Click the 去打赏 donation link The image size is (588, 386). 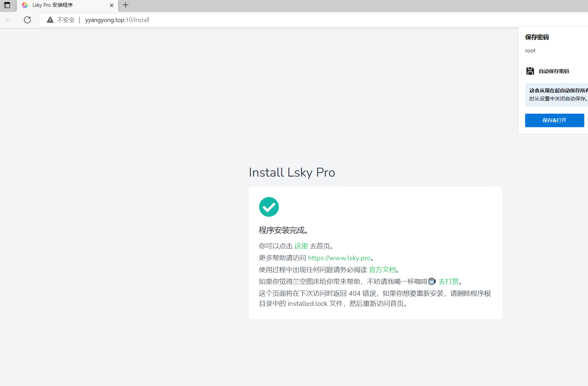point(448,281)
